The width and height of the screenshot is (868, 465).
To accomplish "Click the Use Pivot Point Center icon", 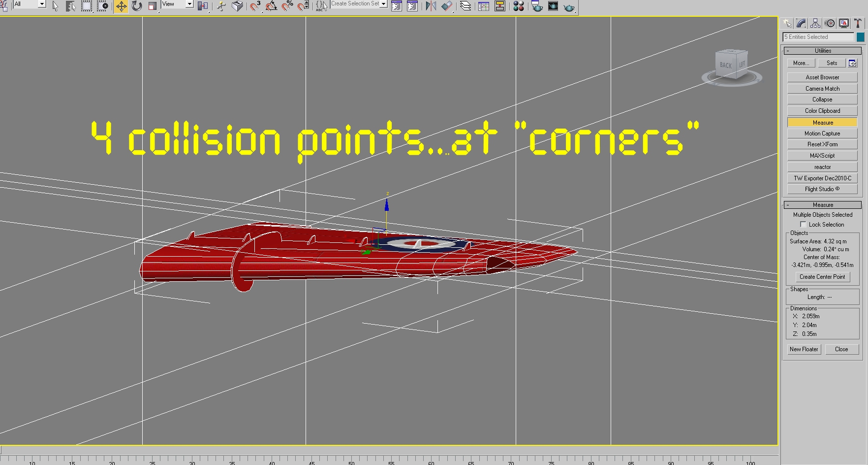I will tap(203, 6).
